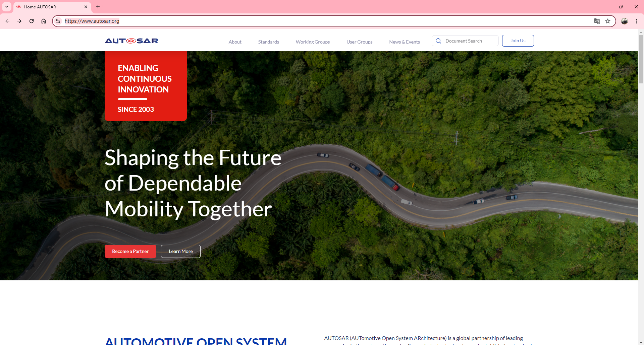Open a new tab with plus button
The width and height of the screenshot is (644, 345).
pyautogui.click(x=98, y=7)
